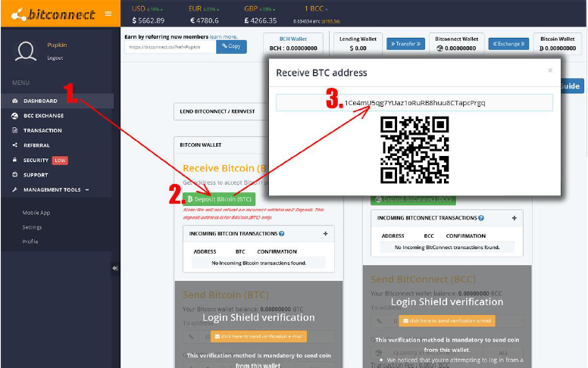
Task: Click the EUR price ticker
Action: 205,14
